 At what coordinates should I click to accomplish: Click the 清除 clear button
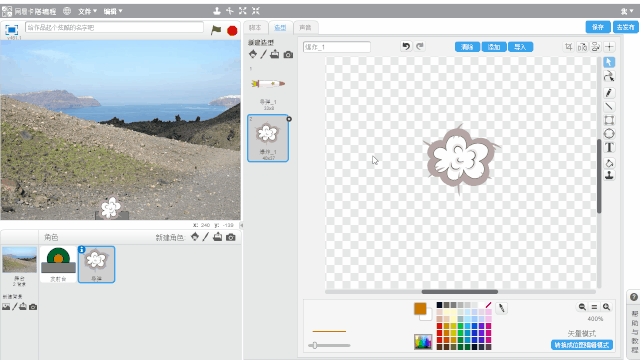pyautogui.click(x=467, y=47)
